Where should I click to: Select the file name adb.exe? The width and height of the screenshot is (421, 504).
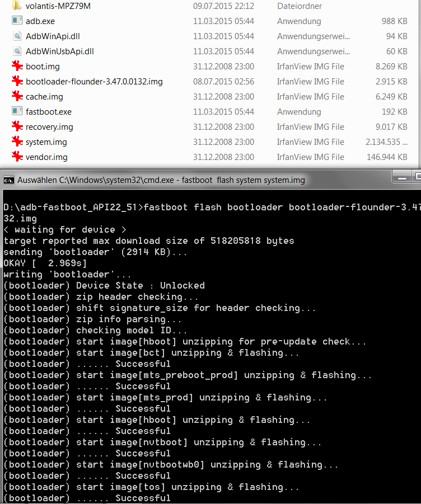(x=40, y=21)
